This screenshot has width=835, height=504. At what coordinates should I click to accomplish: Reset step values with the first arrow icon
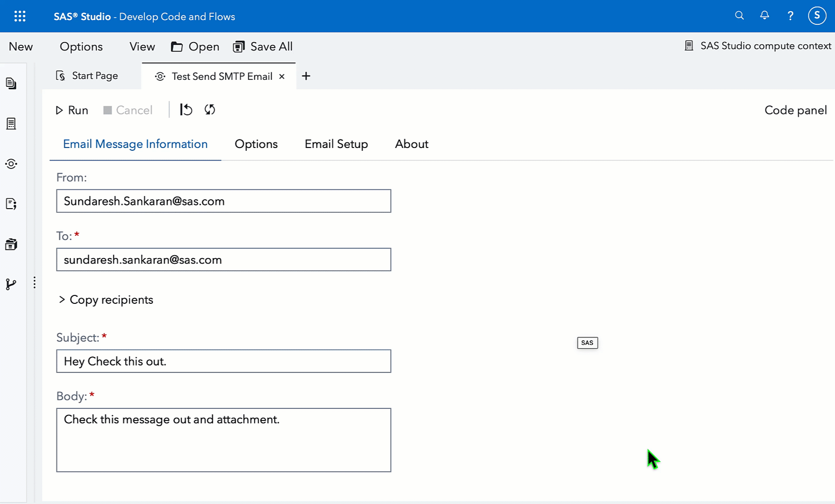(186, 110)
